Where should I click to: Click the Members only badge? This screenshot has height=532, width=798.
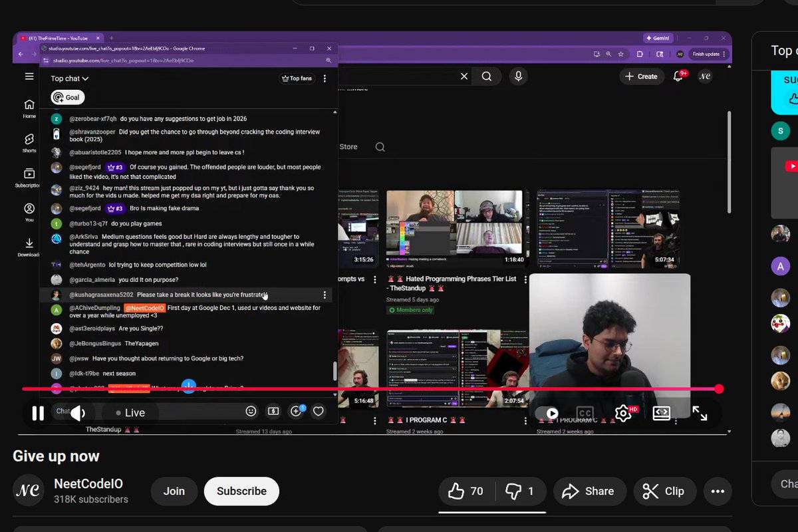tap(410, 310)
